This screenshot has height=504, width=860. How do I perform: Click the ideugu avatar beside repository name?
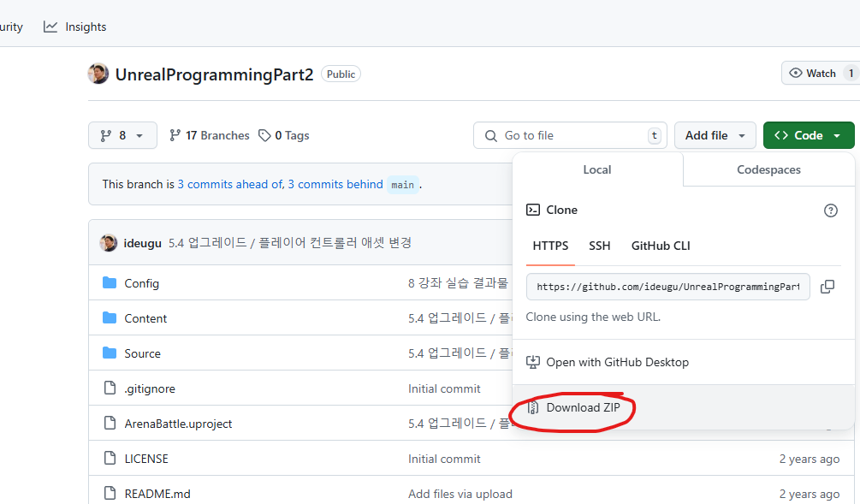(98, 74)
